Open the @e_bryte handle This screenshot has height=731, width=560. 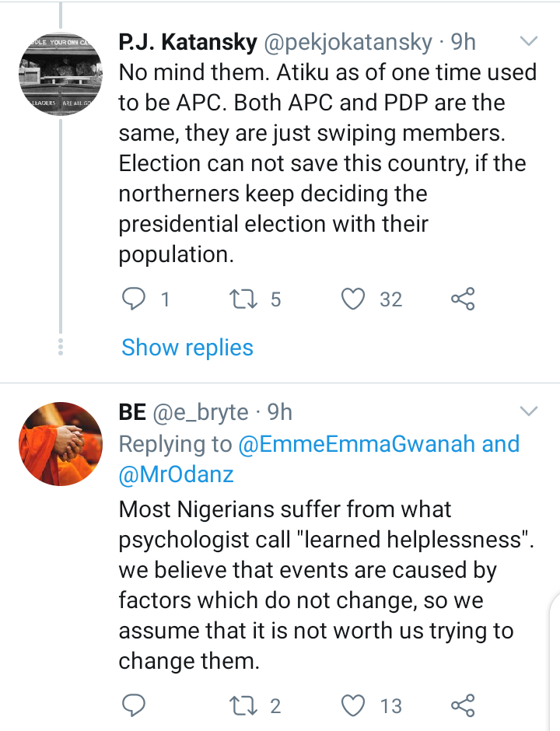tap(201, 412)
